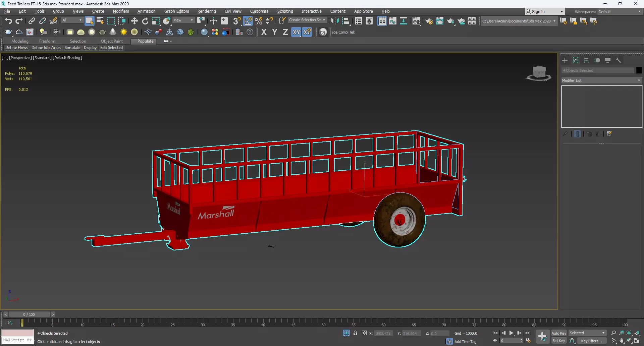Create a teapot primitive from toolbar

pyautogui.click(x=102, y=32)
